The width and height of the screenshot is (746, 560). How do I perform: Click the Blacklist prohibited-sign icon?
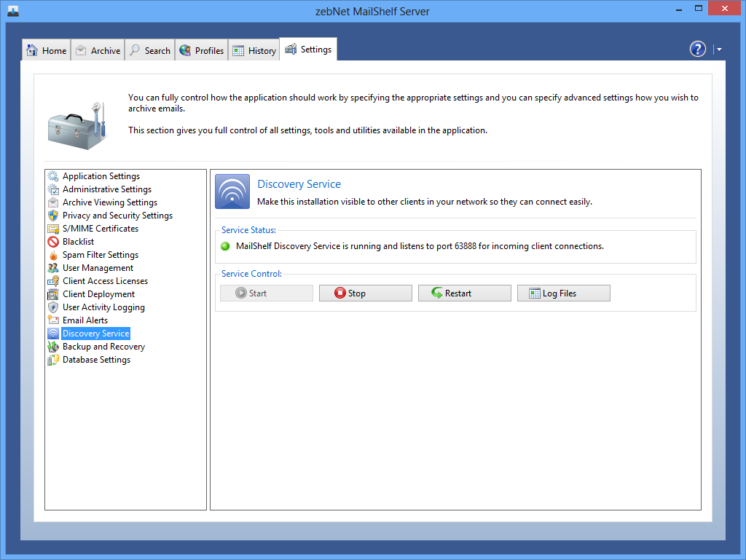[53, 242]
